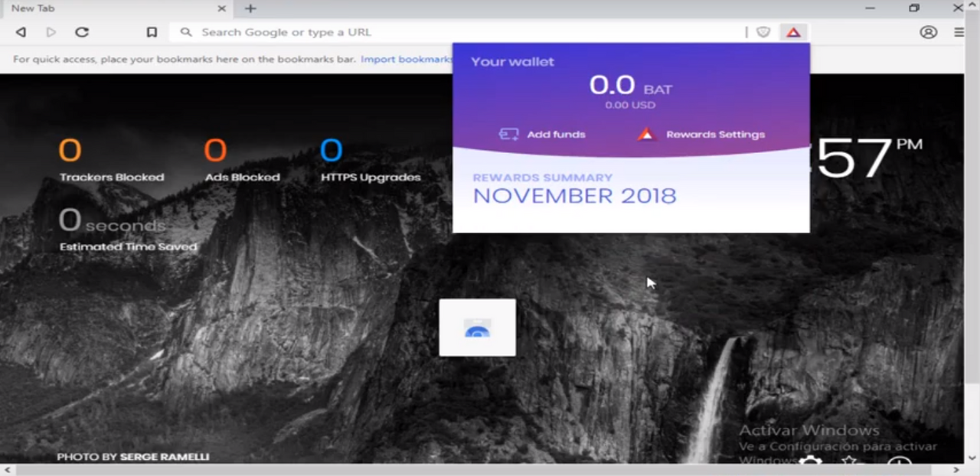The height and width of the screenshot is (476, 980).
Task: Reload the current page
Action: [82, 32]
